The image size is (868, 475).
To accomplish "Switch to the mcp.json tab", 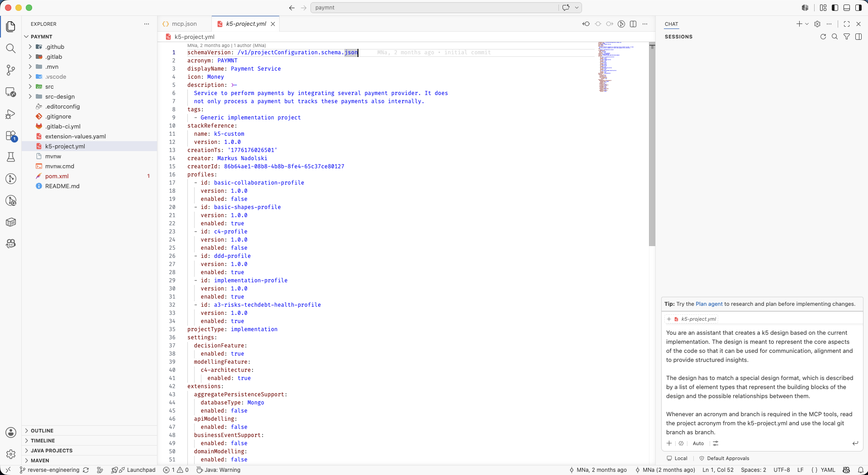I will click(x=184, y=24).
